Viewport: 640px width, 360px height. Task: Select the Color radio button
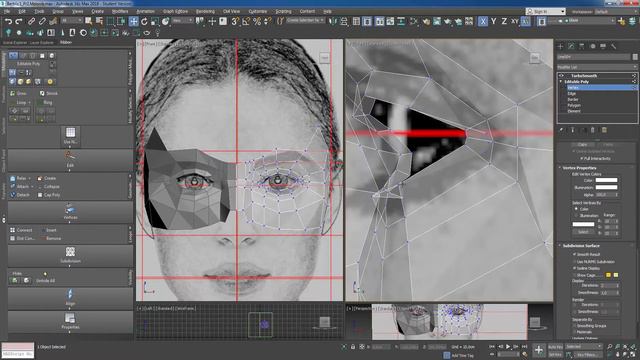click(x=577, y=209)
